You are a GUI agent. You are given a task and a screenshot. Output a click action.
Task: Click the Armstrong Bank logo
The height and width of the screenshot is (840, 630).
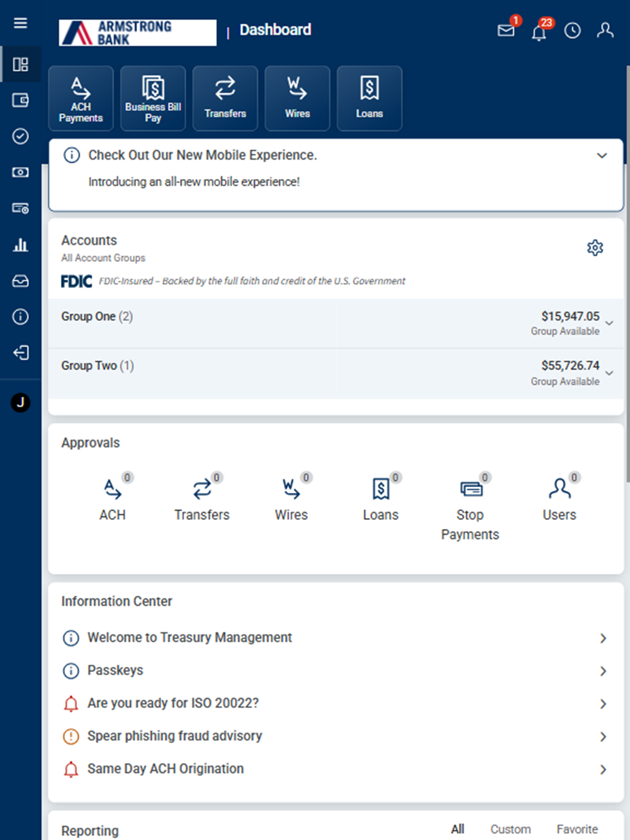tap(138, 33)
